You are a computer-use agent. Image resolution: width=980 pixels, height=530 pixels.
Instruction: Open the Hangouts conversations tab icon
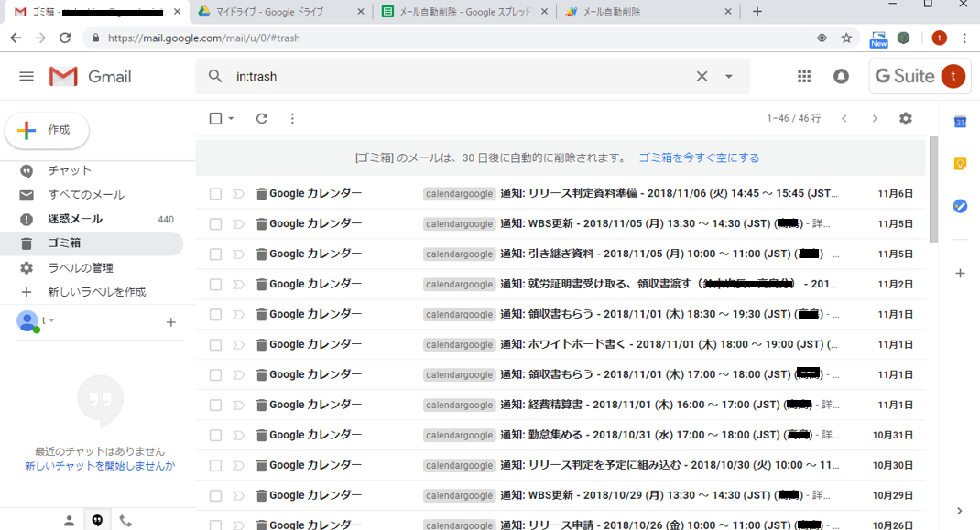(97, 520)
